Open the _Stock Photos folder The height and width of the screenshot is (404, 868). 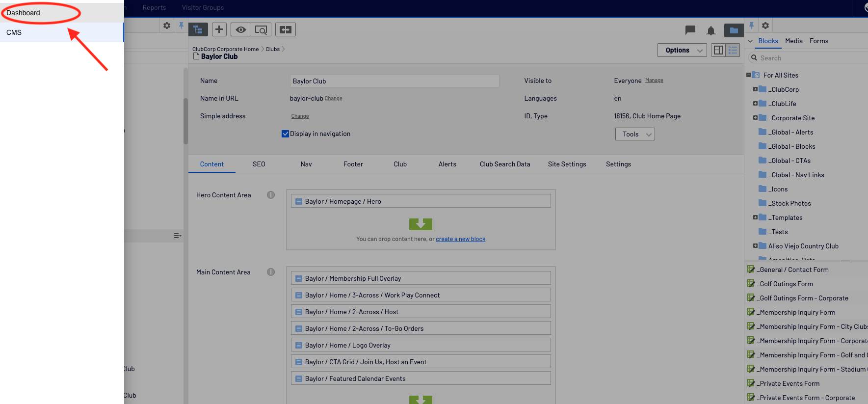tap(789, 203)
